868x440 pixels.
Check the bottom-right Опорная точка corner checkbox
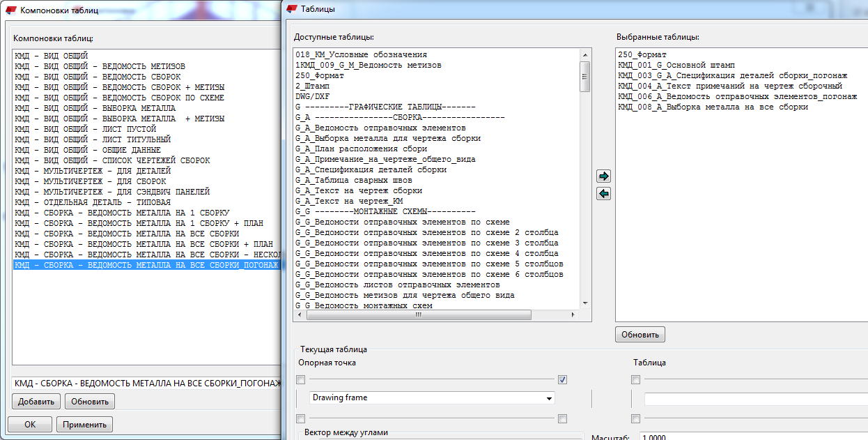click(562, 418)
